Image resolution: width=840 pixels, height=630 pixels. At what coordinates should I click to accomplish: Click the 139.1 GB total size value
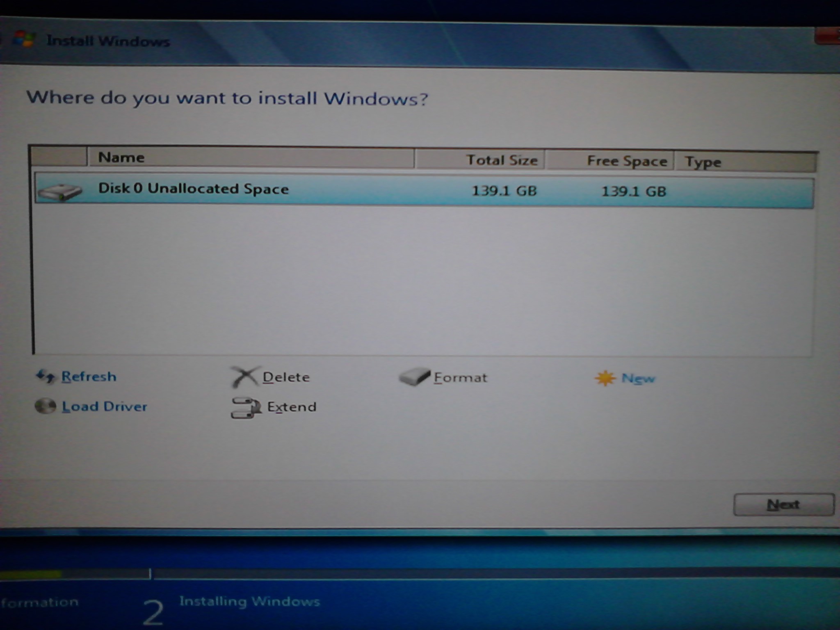point(504,191)
